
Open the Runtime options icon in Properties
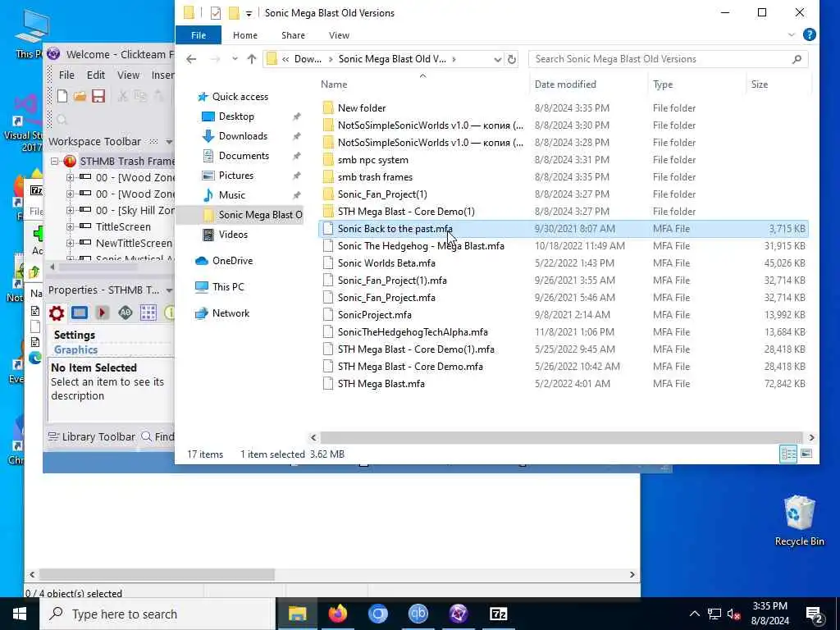(103, 313)
